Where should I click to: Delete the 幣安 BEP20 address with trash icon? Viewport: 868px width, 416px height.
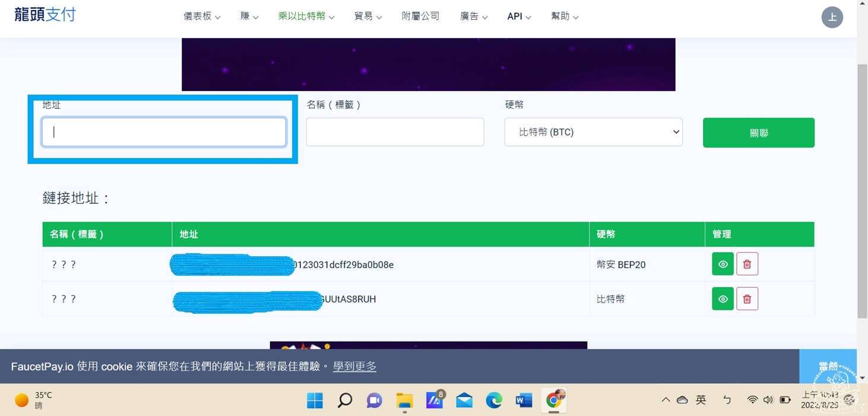point(747,264)
